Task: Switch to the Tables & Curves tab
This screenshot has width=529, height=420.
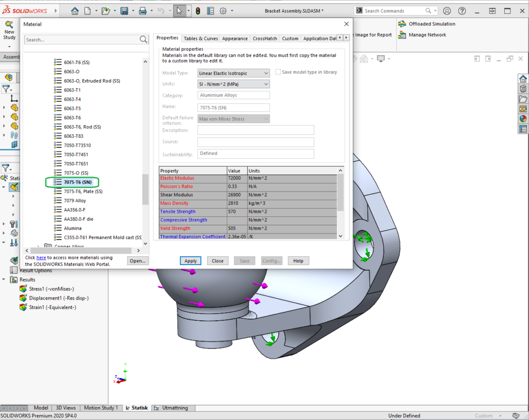Action: pos(200,38)
